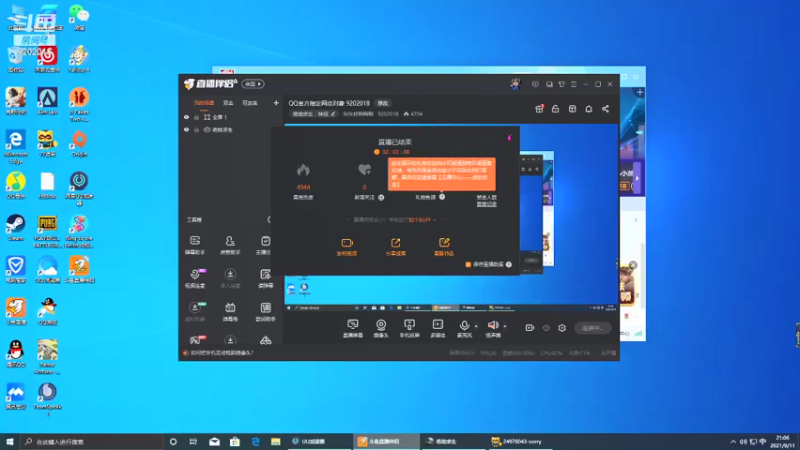This screenshot has width=800, height=450.
Task: Toggle visibility of the 全屏 1 source
Action: click(x=186, y=117)
